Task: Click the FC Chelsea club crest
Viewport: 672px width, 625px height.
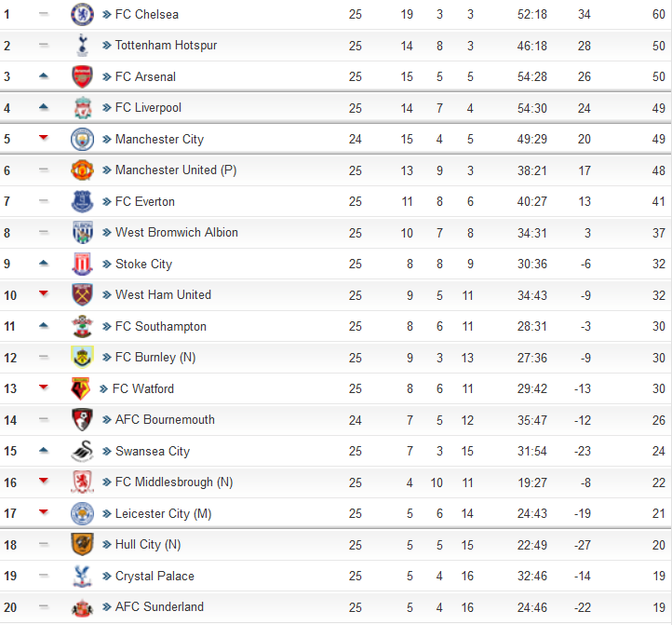Action: (x=82, y=14)
